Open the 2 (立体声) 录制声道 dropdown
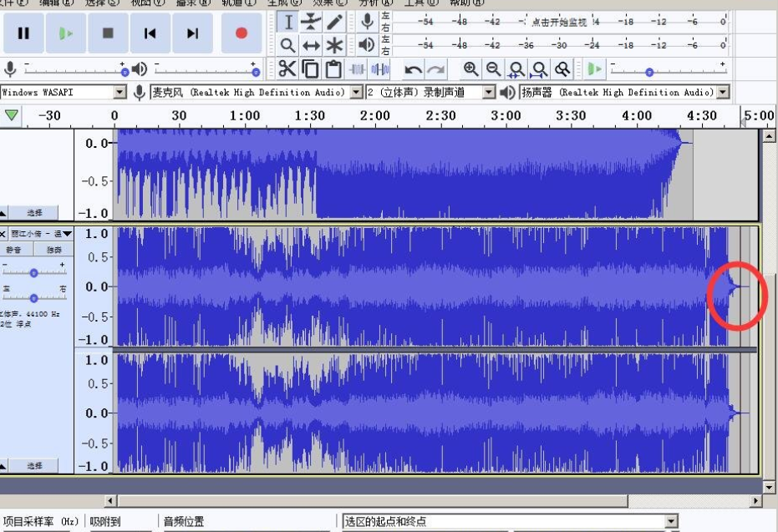 click(x=489, y=92)
